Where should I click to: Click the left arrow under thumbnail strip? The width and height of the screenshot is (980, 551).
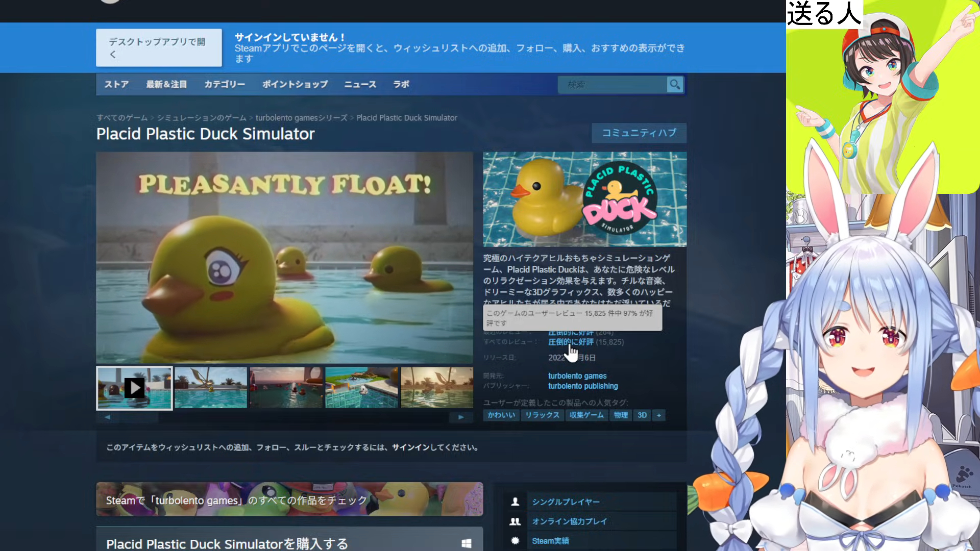click(x=107, y=417)
